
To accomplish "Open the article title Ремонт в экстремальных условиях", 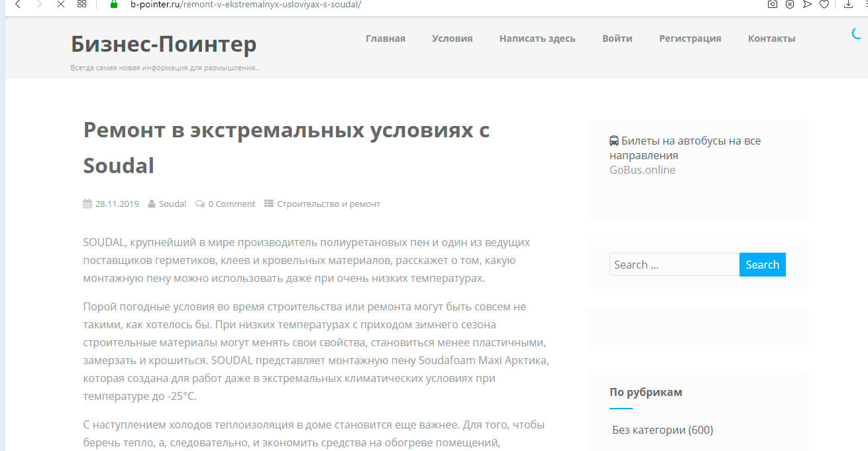I will (286, 147).
